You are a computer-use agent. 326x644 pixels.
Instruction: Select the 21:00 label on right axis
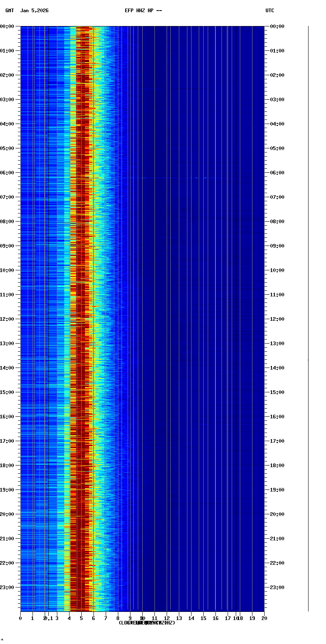(277, 539)
